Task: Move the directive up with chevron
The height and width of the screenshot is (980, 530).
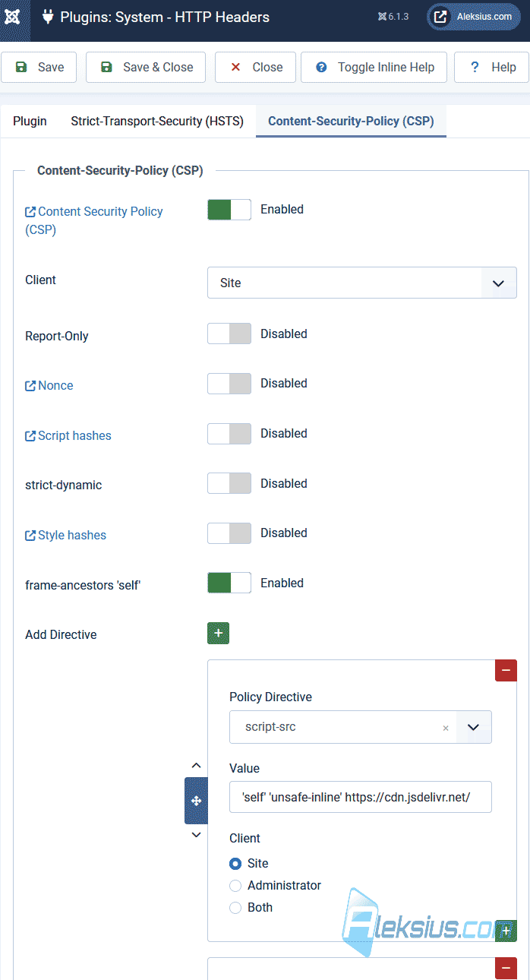Action: [x=196, y=766]
